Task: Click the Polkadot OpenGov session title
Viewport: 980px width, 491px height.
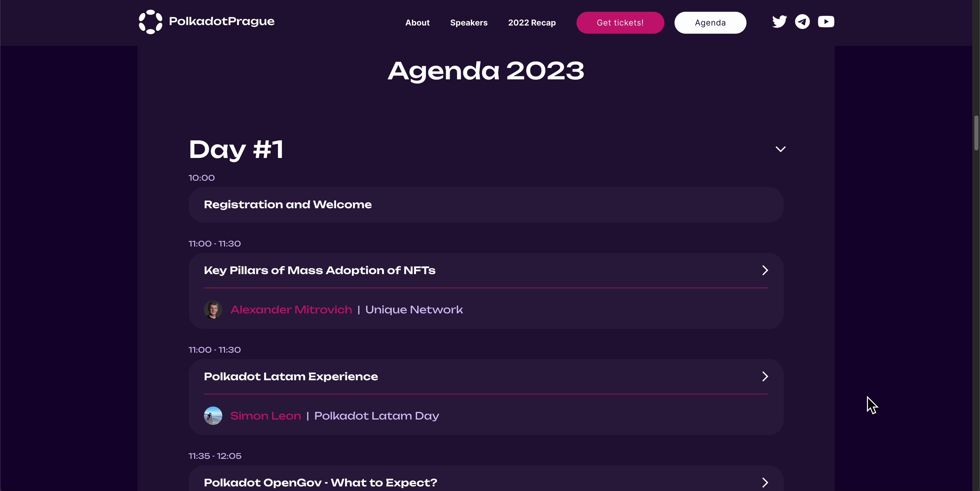Action: pos(320,483)
